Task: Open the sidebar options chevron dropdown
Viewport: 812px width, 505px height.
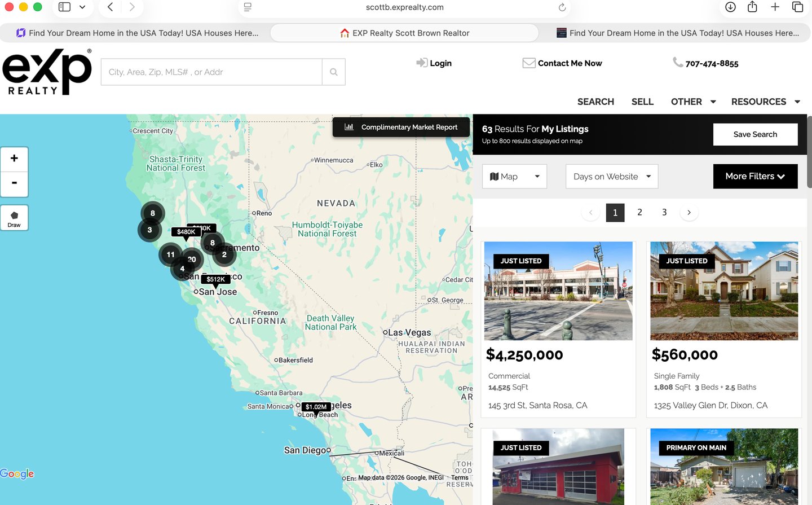Action: click(x=82, y=7)
